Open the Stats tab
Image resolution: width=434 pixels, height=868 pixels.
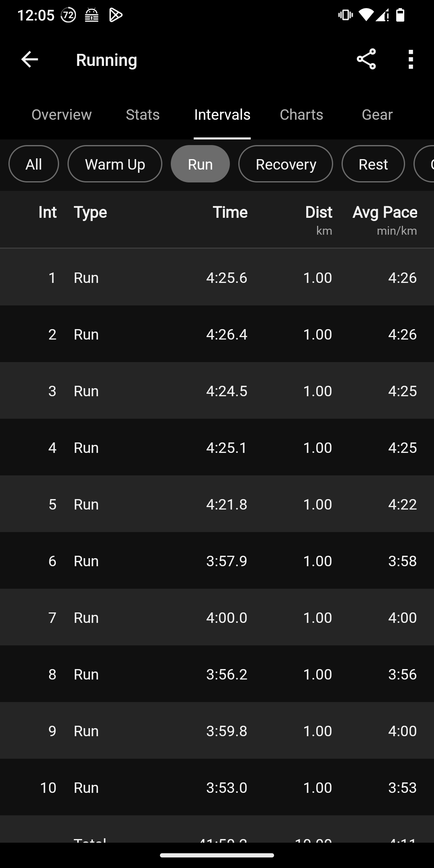tap(143, 115)
